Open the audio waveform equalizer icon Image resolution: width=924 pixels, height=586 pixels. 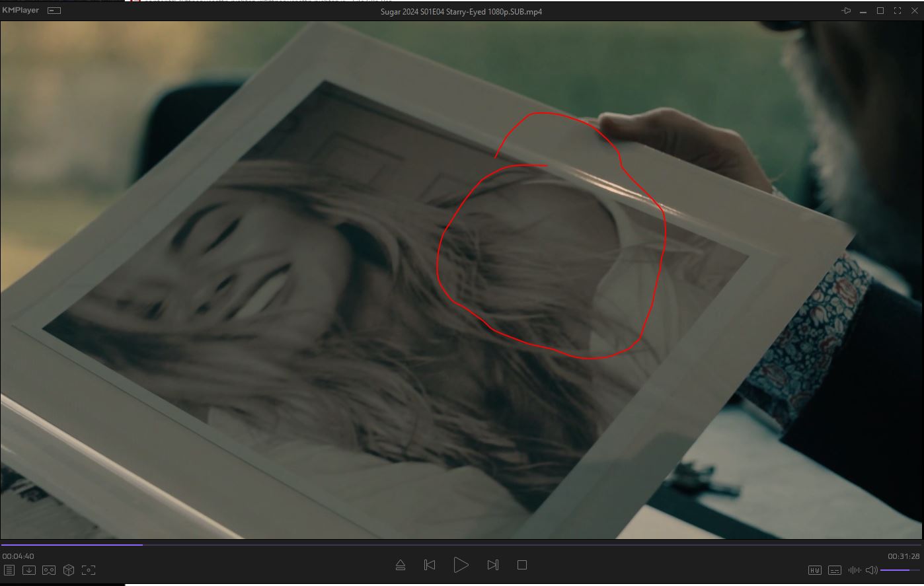[x=855, y=570]
